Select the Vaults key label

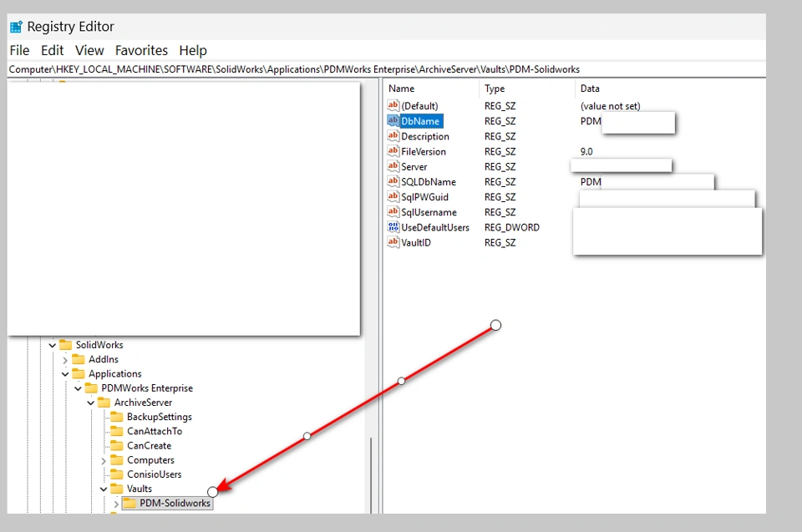[x=140, y=489]
